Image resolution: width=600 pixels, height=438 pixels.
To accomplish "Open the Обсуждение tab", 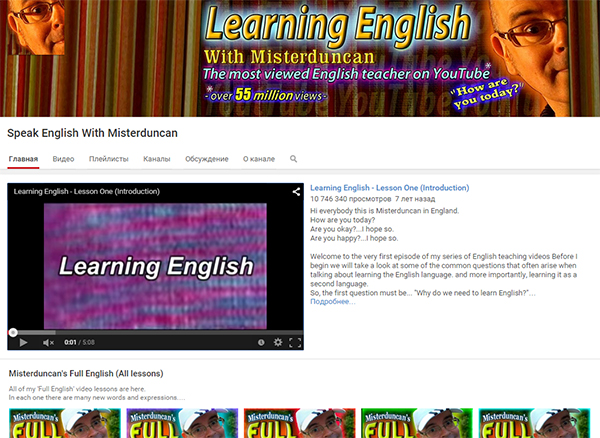I will pos(206,159).
